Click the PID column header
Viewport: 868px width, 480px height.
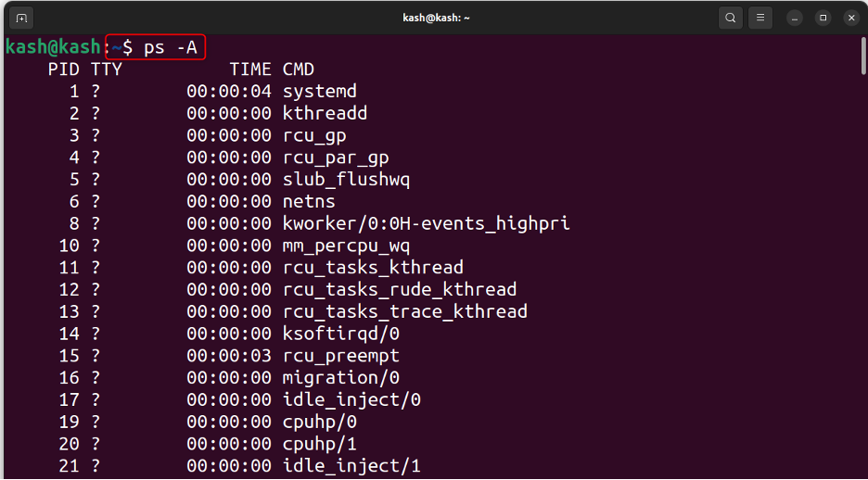[x=64, y=69]
